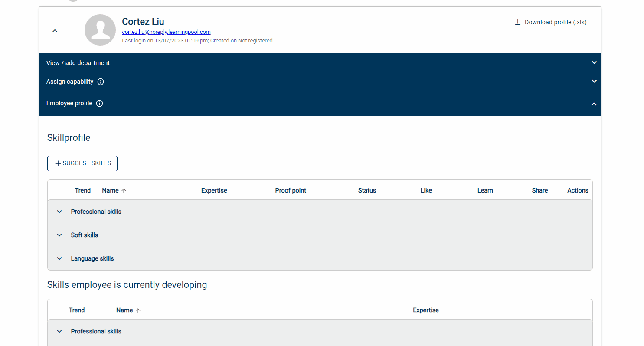
Task: Click the Trend column header in Skillprofile
Action: [82, 191]
